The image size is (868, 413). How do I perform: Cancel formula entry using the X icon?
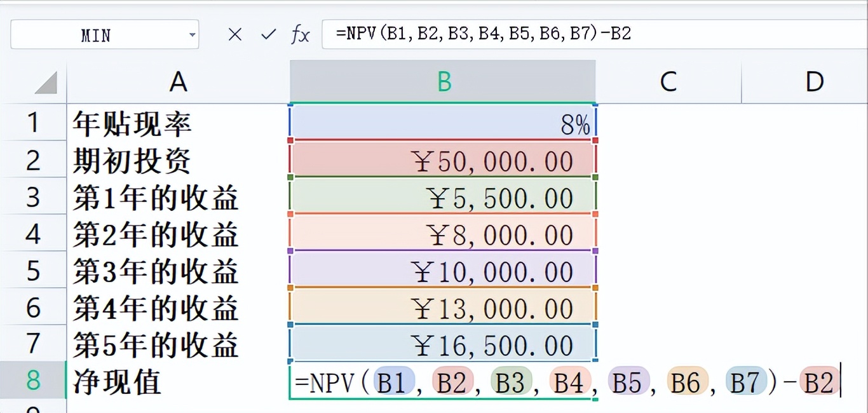point(234,34)
